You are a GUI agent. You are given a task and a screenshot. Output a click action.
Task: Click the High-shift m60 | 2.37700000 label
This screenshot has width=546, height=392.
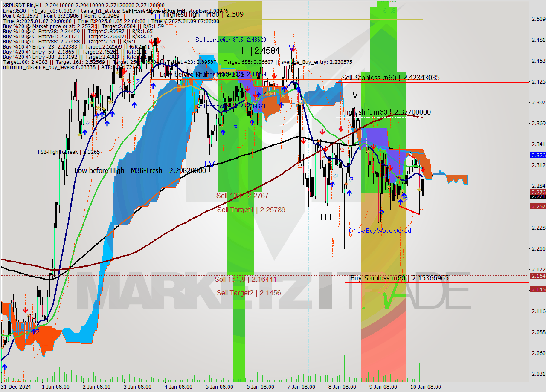pyautogui.click(x=386, y=112)
